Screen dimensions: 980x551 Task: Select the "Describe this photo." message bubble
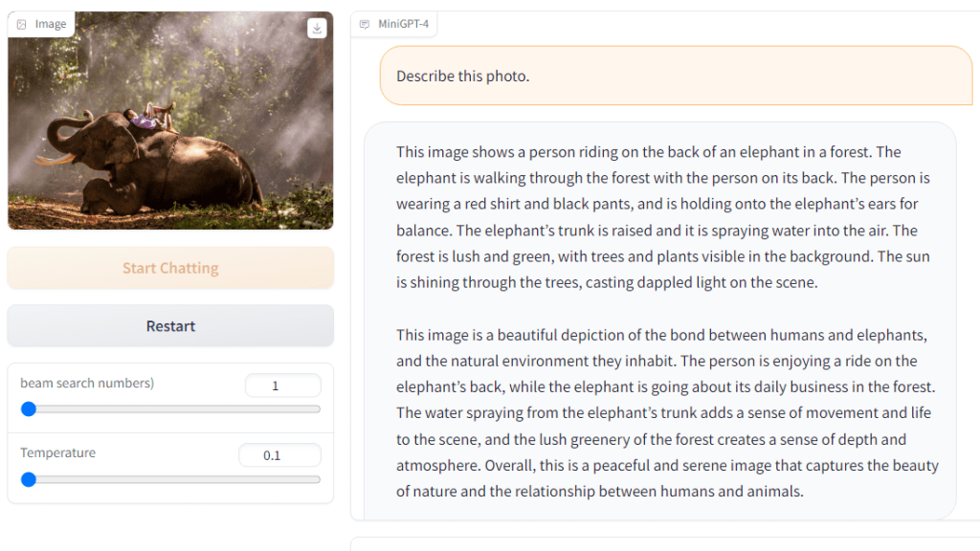pos(676,76)
